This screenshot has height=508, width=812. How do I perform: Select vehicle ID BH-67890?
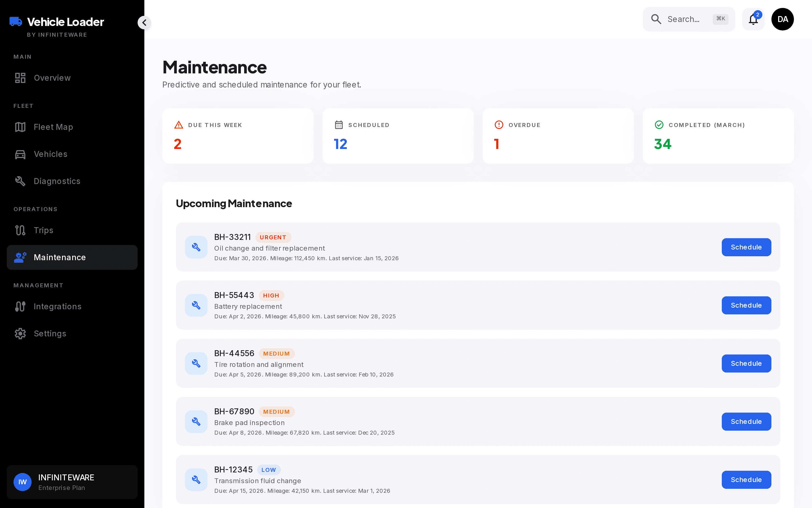[x=234, y=411]
